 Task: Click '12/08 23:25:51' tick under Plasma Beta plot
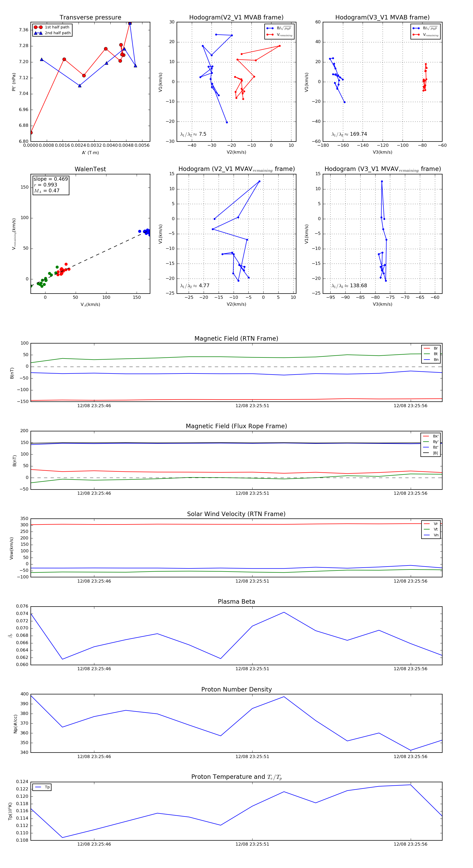point(252,669)
